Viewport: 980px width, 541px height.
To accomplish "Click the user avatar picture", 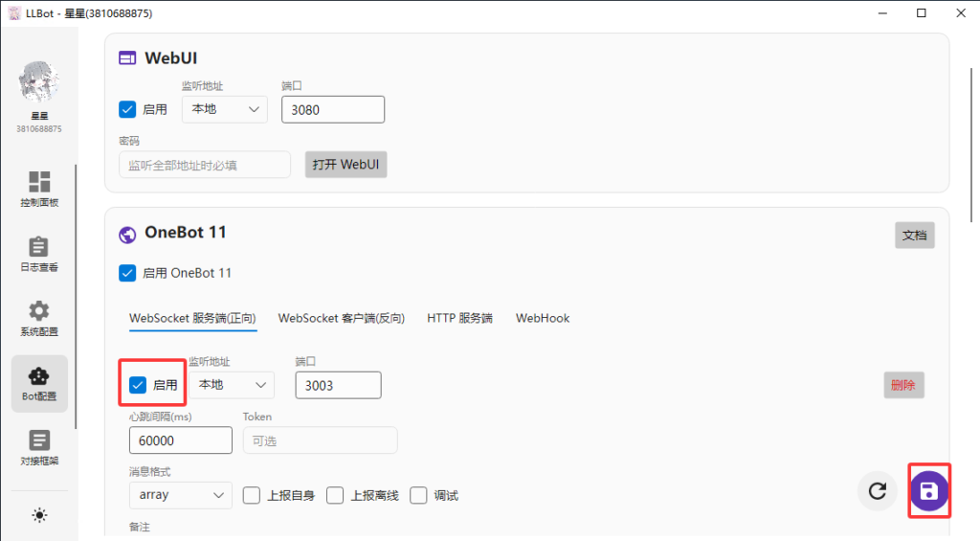I will click(x=38, y=82).
